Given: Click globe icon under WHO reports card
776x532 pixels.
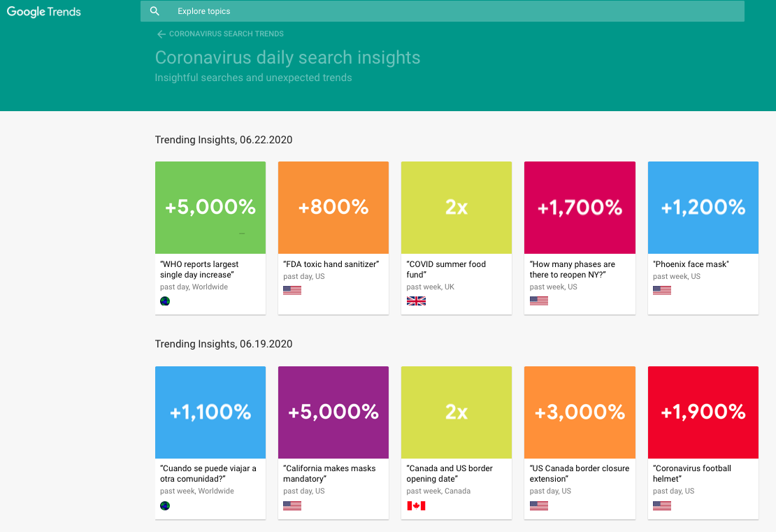Looking at the screenshot, I should [165, 301].
